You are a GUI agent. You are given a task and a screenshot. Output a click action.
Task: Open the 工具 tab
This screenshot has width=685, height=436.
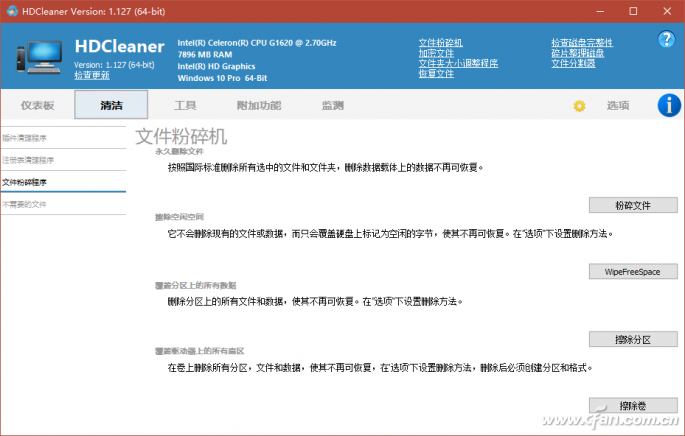point(185,105)
